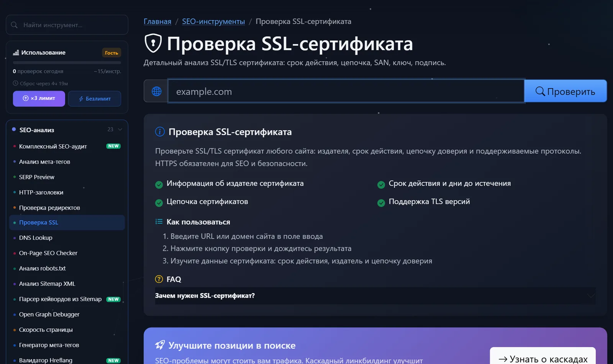Click the rocket icon in the promo banner
The height and width of the screenshot is (364, 613).
[x=160, y=345]
